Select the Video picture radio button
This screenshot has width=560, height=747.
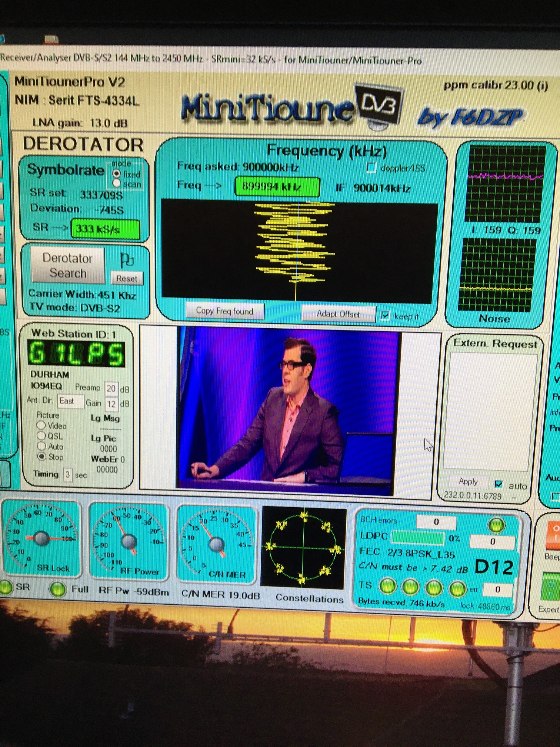pyautogui.click(x=41, y=425)
